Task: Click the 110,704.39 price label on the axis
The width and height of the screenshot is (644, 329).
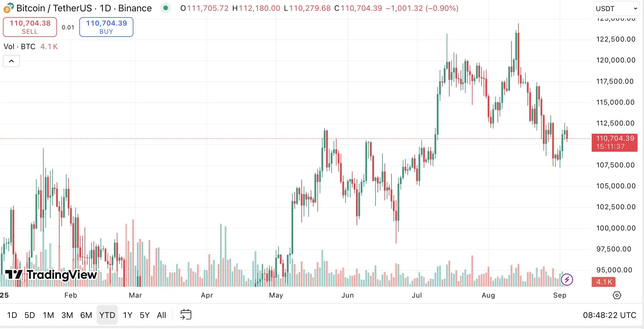Action: point(614,142)
